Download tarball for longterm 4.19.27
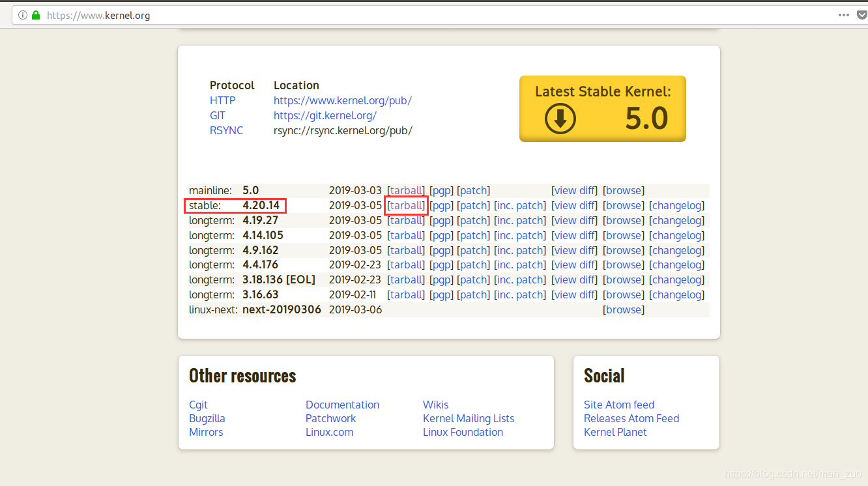Screen dimensions: 868x486 click(406, 220)
